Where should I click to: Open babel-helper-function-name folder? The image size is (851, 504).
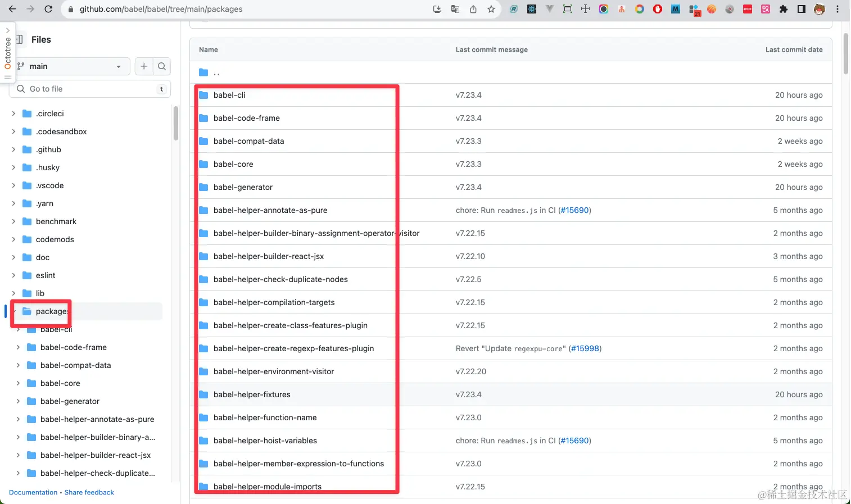[x=265, y=417]
